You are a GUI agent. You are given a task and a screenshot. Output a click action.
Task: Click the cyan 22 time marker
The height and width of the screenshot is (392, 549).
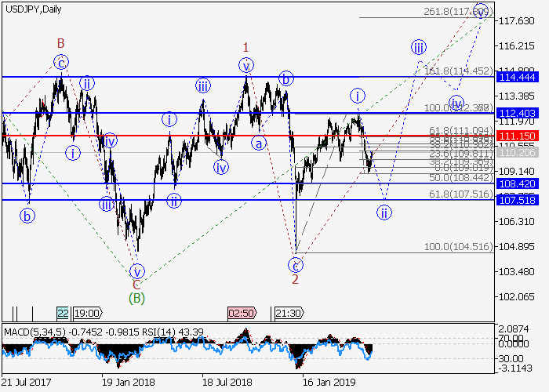point(63,313)
